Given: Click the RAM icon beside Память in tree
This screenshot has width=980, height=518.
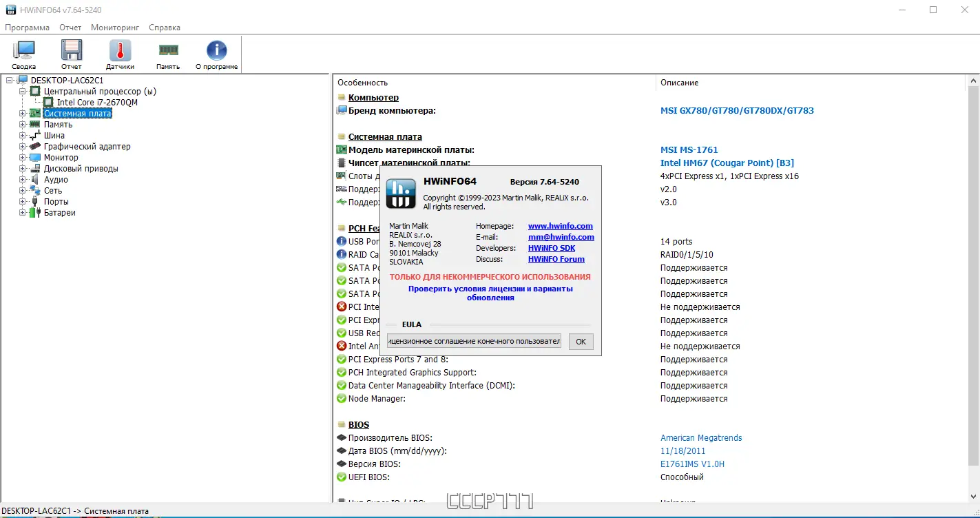Looking at the screenshot, I should (x=35, y=125).
